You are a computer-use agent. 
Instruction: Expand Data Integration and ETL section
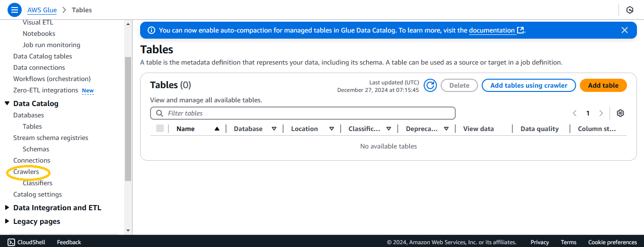[x=7, y=208]
